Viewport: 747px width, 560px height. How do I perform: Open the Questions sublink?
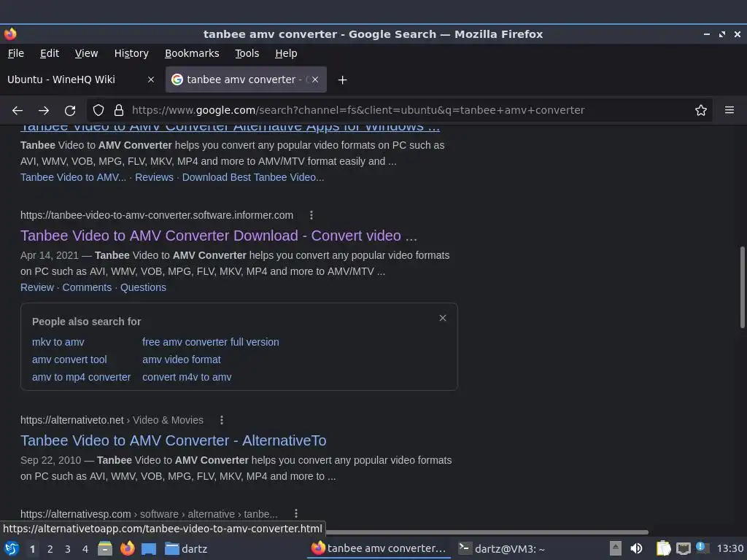[143, 287]
